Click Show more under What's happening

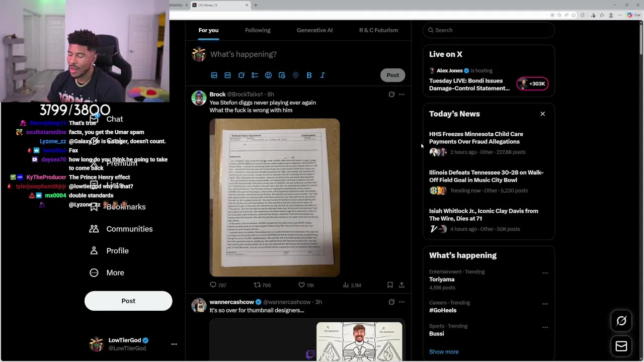point(444,352)
